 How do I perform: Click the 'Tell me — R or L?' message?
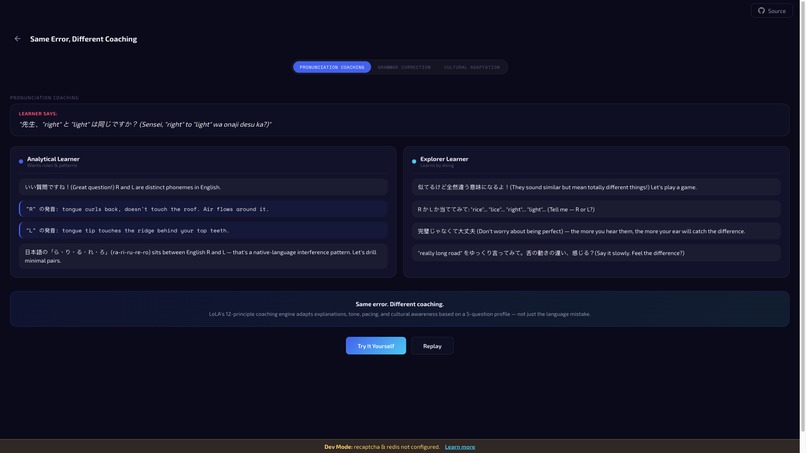(596, 209)
